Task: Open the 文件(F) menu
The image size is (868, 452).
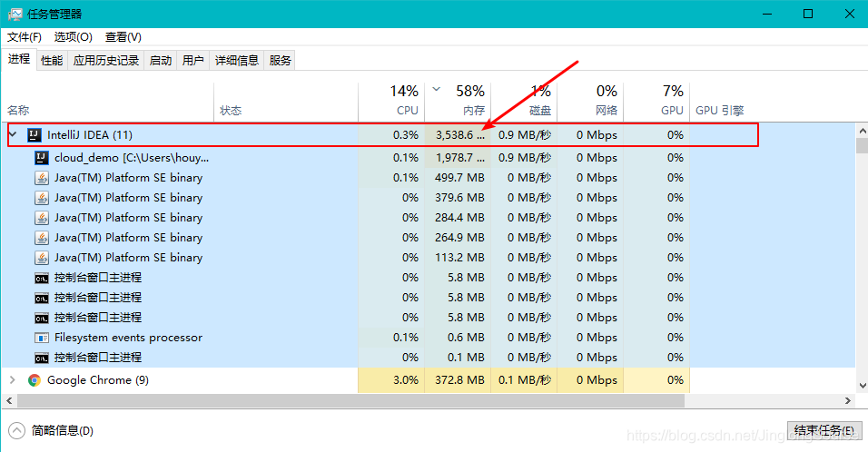Action: (x=25, y=37)
